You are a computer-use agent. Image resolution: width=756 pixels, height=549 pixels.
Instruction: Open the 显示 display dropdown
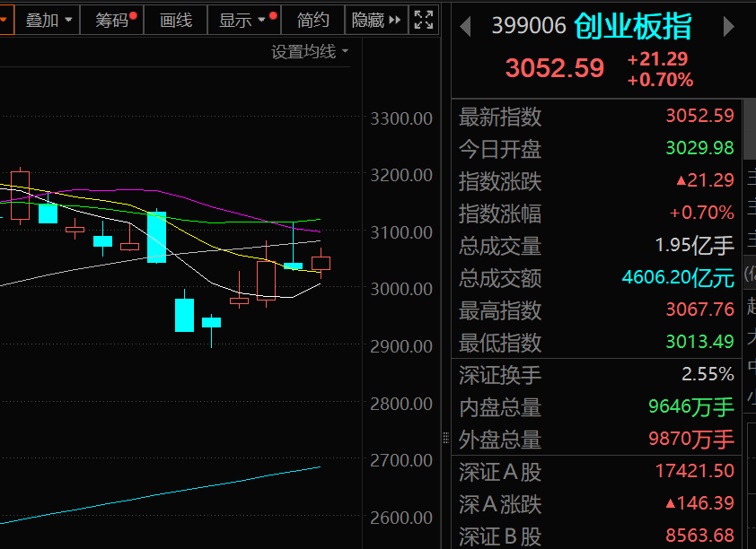(242, 20)
